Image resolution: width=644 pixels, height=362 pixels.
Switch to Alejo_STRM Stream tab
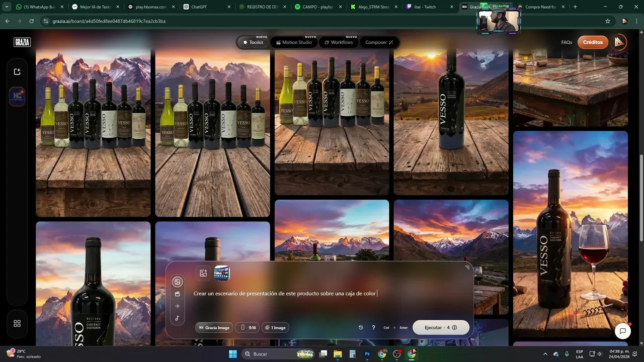tap(373, 7)
